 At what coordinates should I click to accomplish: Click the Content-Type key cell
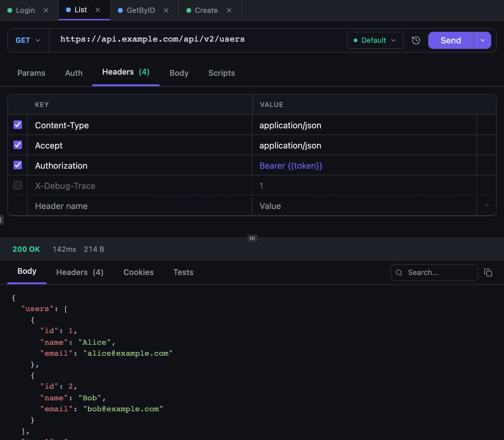[139, 125]
